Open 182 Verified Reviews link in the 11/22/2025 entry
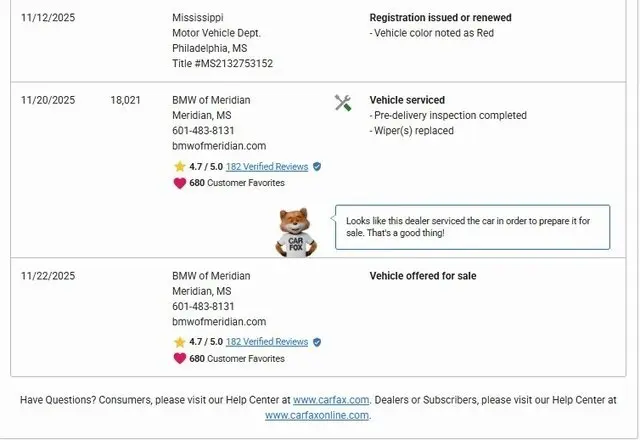Image resolution: width=640 pixels, height=440 pixels. (x=267, y=342)
